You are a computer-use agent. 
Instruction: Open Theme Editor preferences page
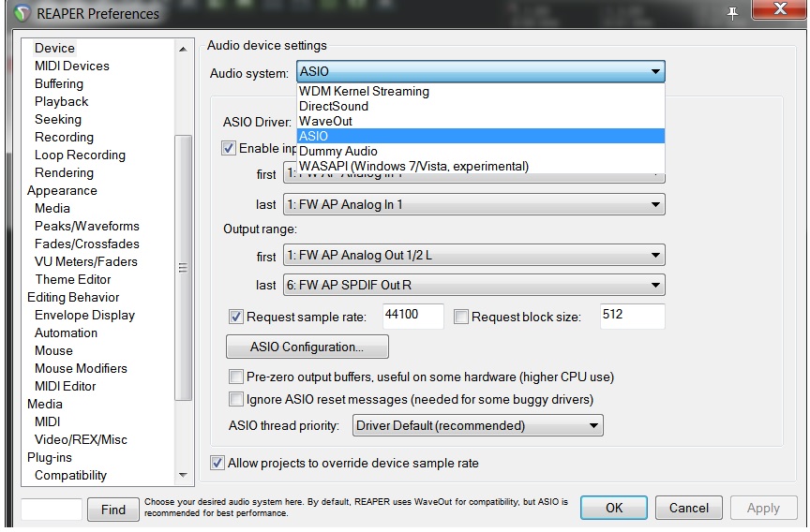point(73,279)
